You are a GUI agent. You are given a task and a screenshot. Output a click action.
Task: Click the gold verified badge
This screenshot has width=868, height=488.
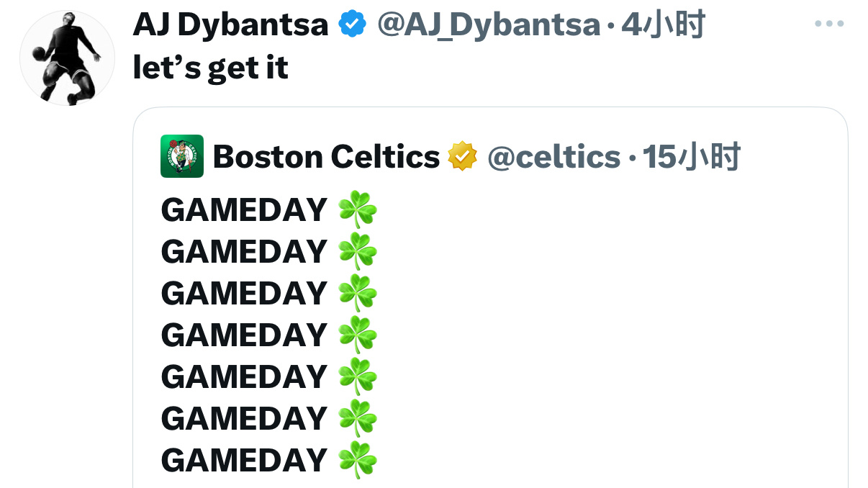[x=463, y=156]
